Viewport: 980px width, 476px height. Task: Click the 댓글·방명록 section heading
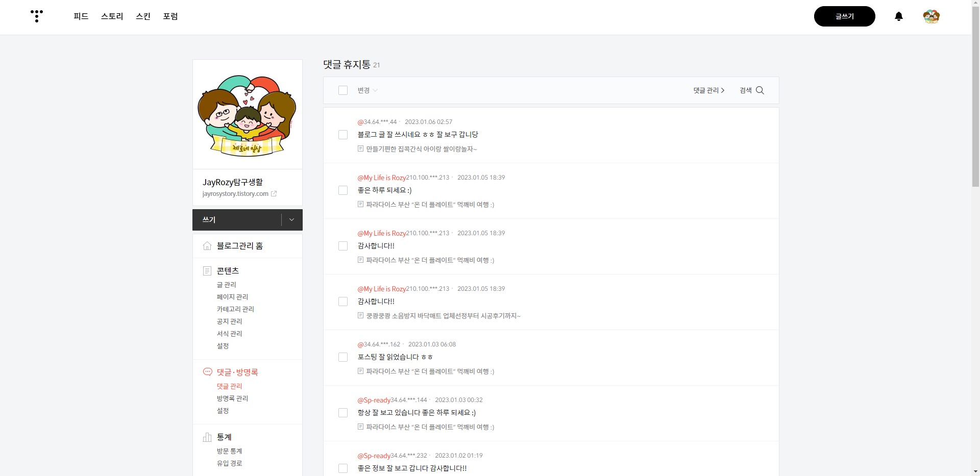tap(237, 372)
